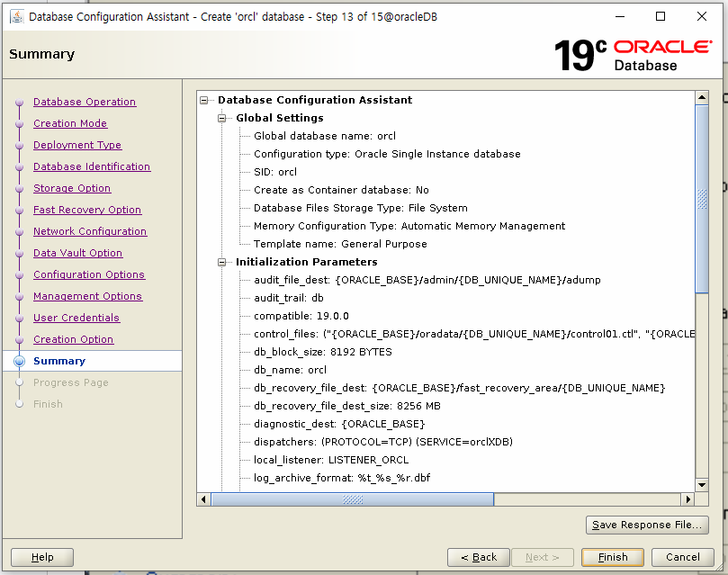This screenshot has width=728, height=575.
Task: Collapse the Global Settings tree node
Action: click(x=222, y=119)
